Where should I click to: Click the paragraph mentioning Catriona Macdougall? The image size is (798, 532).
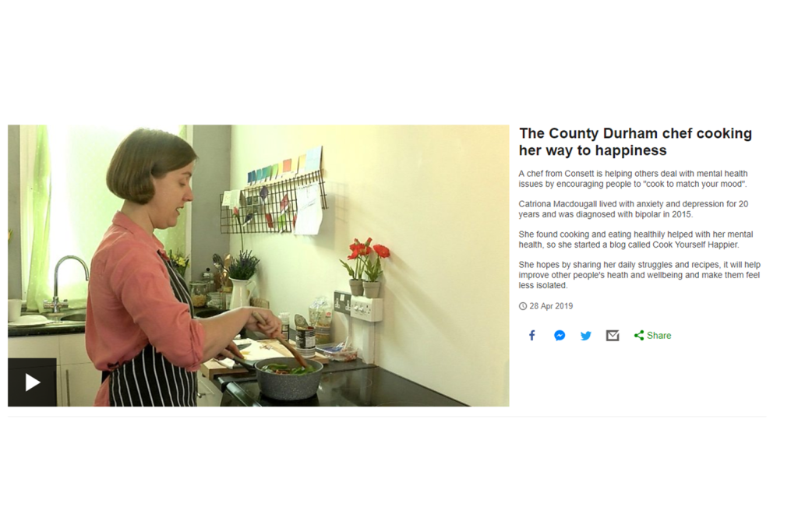point(633,209)
